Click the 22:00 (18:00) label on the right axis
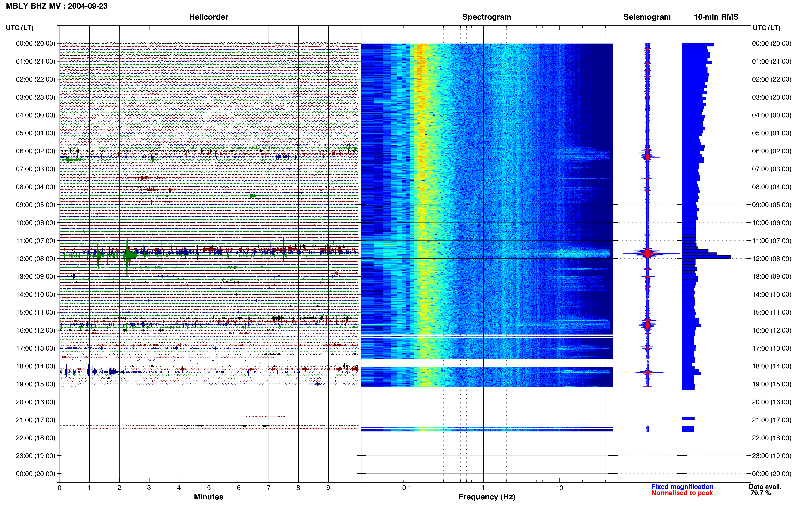The image size is (812, 508). click(x=772, y=438)
